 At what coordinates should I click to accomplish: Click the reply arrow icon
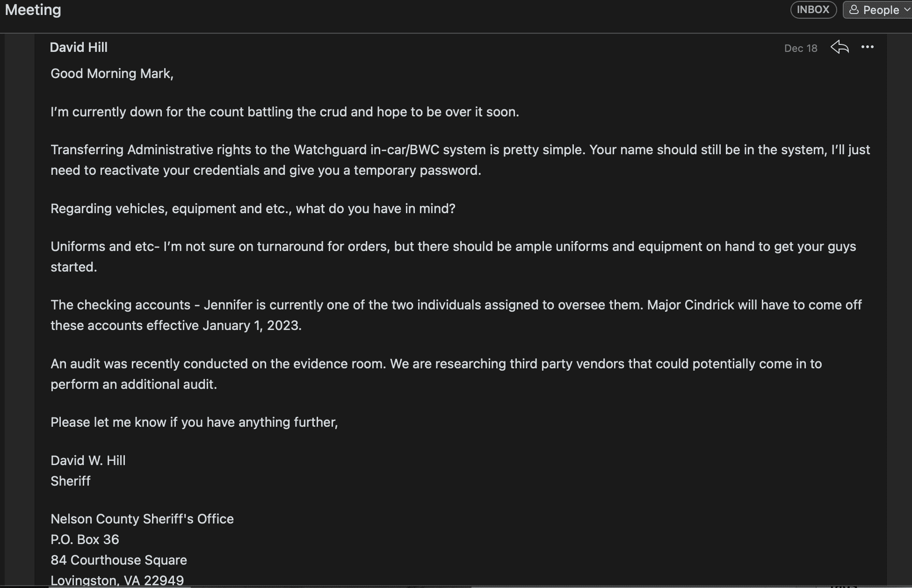(840, 47)
